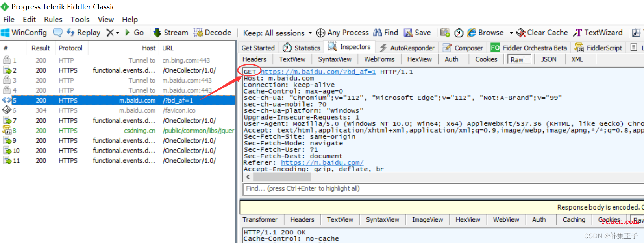Open the Rules menu

(x=53, y=19)
